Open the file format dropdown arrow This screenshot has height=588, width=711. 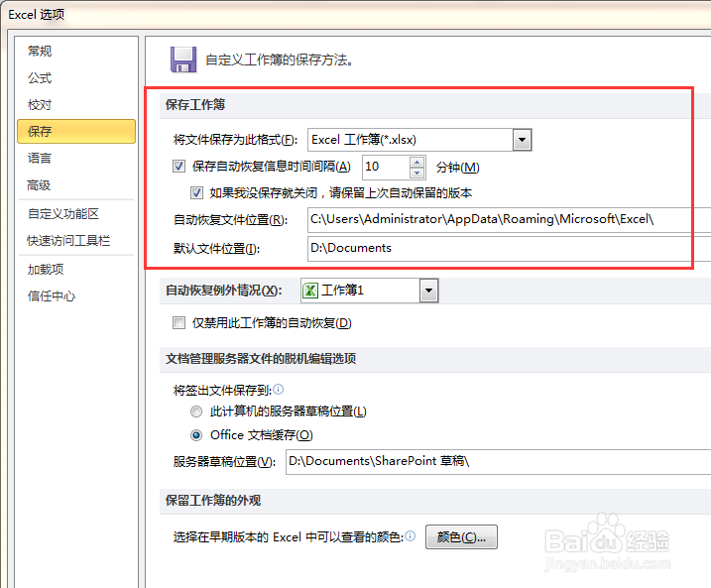pyautogui.click(x=522, y=140)
